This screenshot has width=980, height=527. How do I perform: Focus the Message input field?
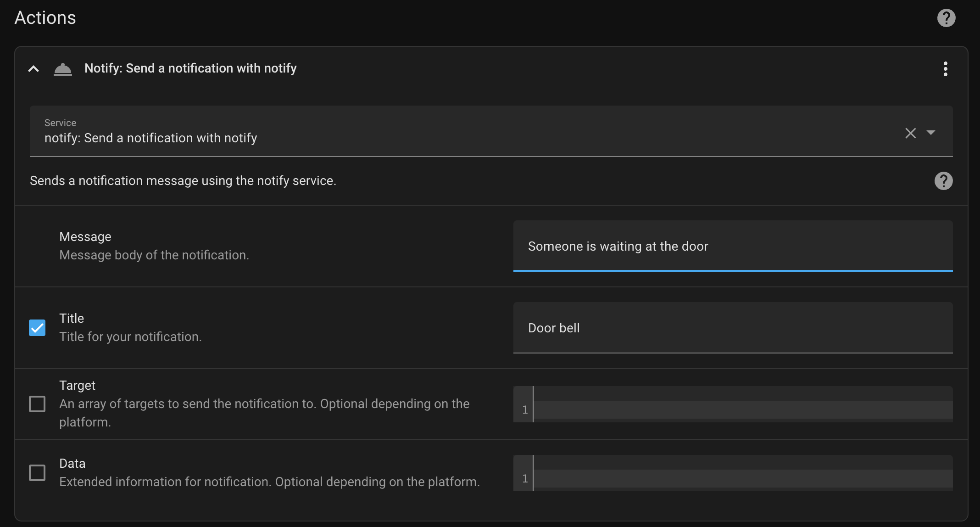pos(733,246)
